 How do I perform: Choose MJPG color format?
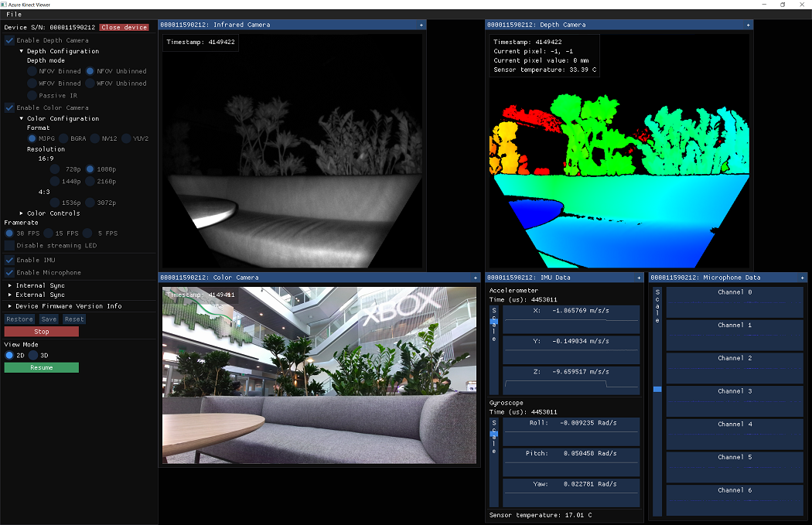tap(32, 138)
